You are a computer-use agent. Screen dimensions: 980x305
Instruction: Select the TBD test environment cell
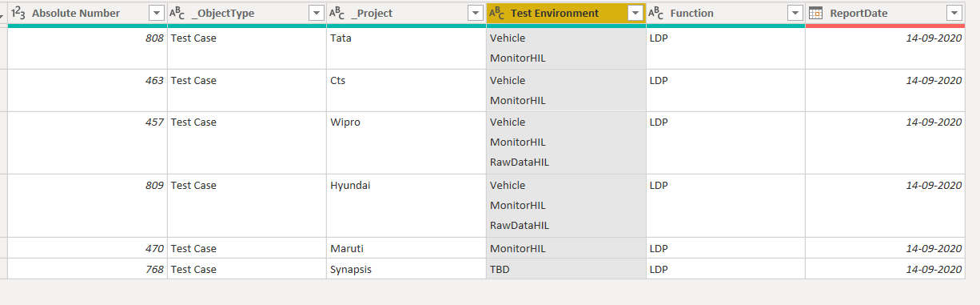566,269
